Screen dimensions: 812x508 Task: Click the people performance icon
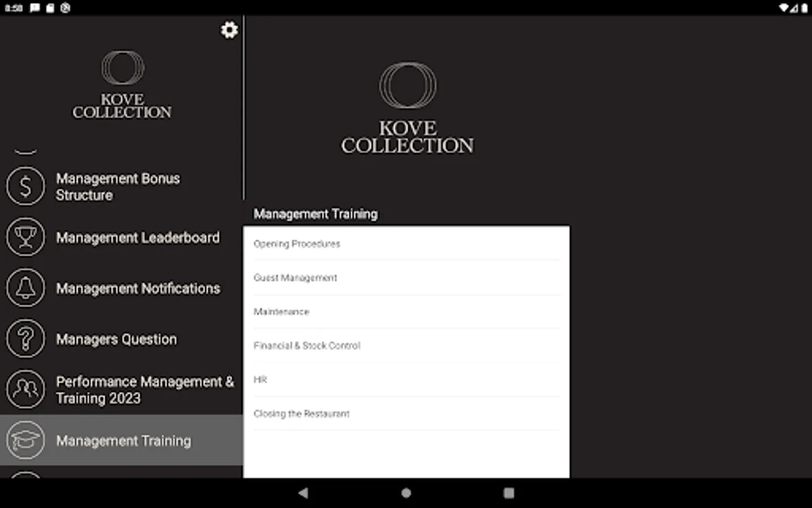[x=25, y=389]
